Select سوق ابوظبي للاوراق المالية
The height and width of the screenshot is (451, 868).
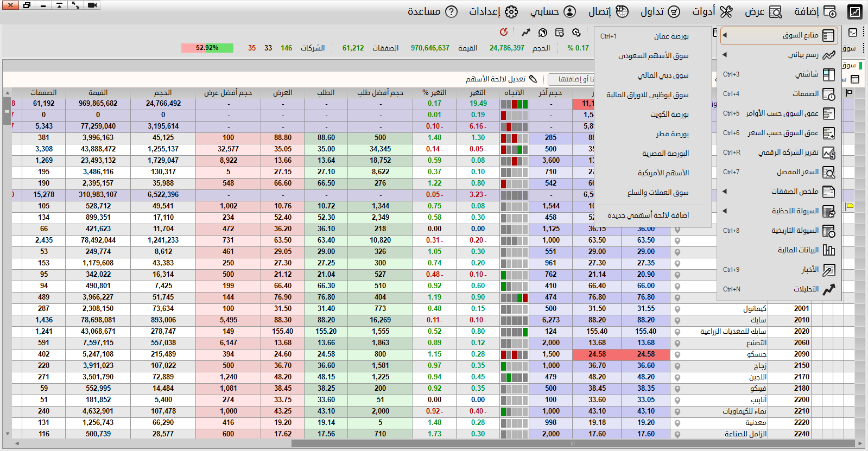click(653, 95)
